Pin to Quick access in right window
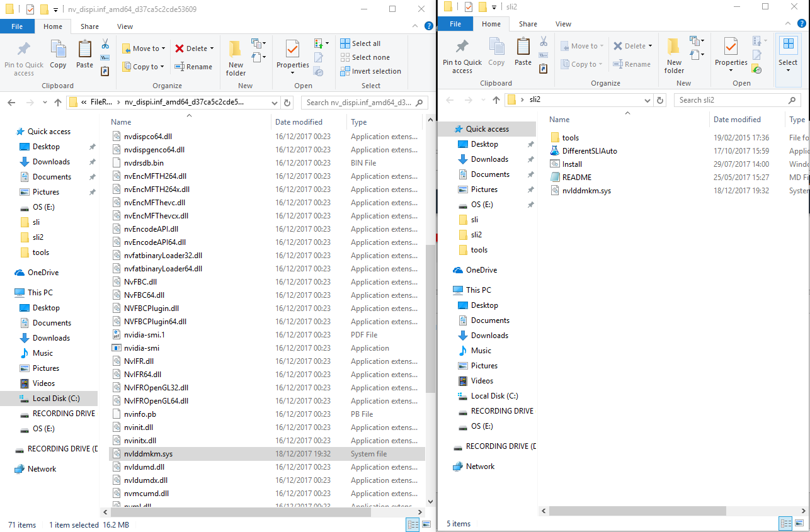 coord(462,55)
